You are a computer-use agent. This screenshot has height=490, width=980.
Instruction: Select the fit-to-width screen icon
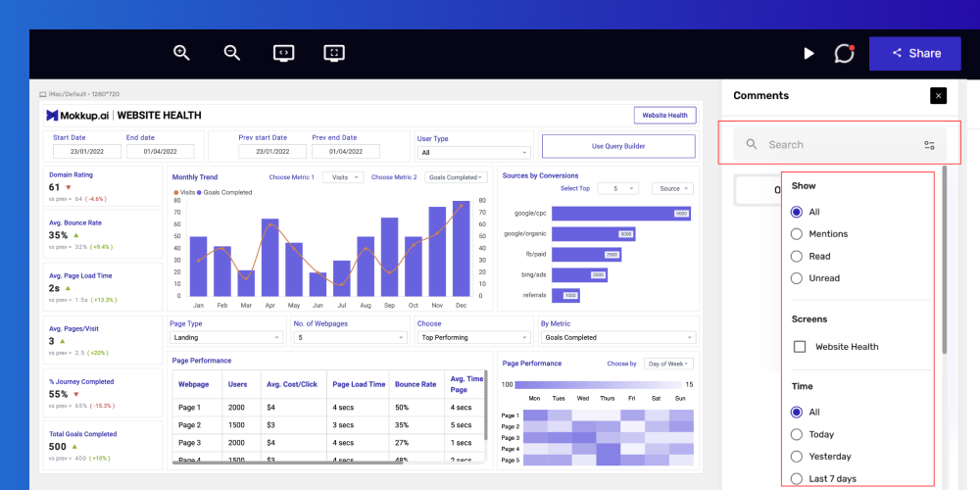pos(284,53)
